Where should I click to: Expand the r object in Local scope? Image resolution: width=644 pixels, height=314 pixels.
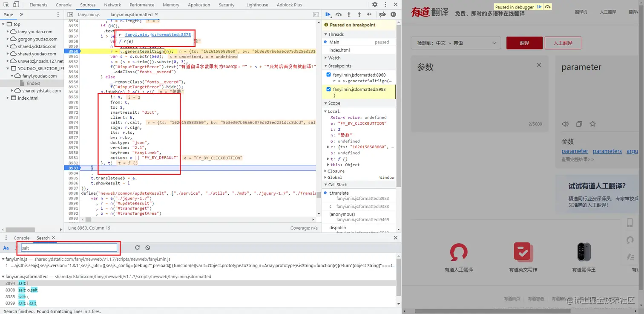pyautogui.click(x=328, y=147)
